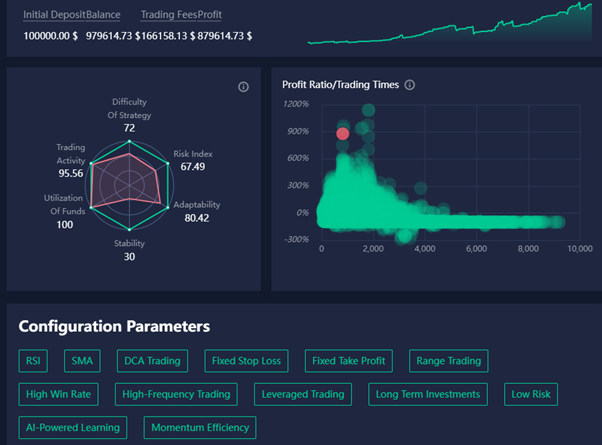Click the green profit line chart
This screenshot has height=445, width=602.
click(450, 28)
